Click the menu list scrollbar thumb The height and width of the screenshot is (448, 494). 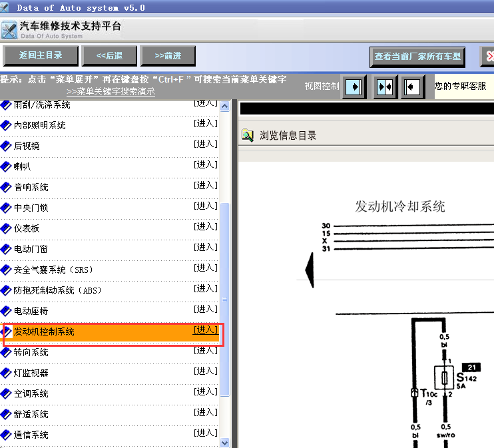(224, 300)
